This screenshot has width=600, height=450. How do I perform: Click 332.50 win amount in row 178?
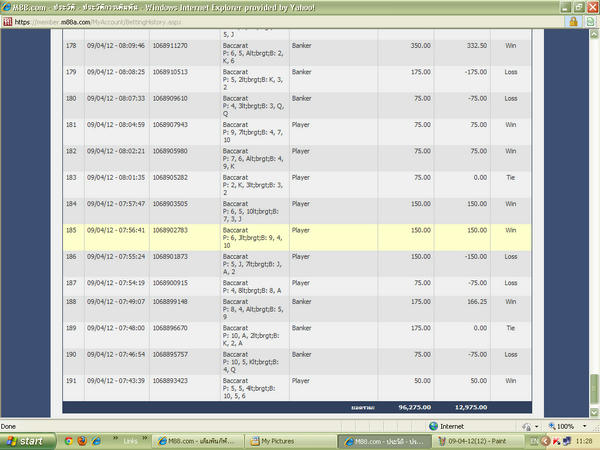click(477, 46)
